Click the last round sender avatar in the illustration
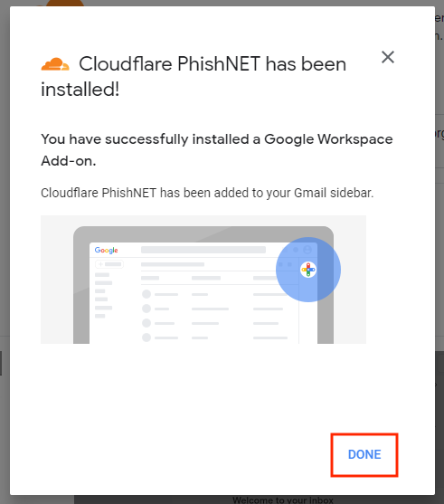Viewport: 444px width, 504px height. [146, 338]
